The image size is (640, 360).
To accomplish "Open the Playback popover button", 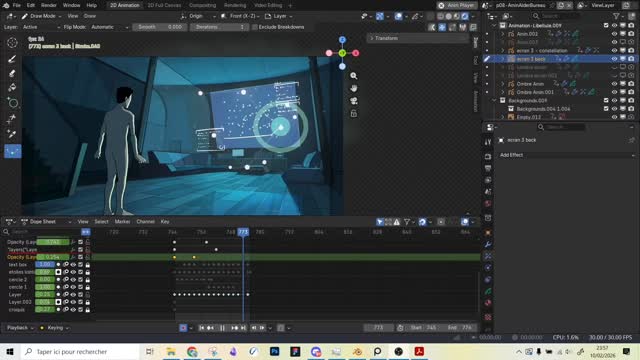I will 20,328.
